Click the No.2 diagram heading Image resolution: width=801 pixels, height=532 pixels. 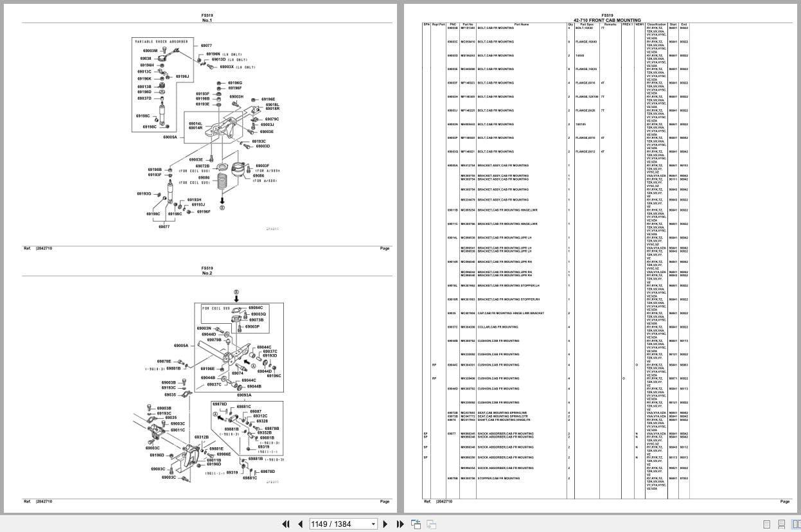tap(207, 274)
